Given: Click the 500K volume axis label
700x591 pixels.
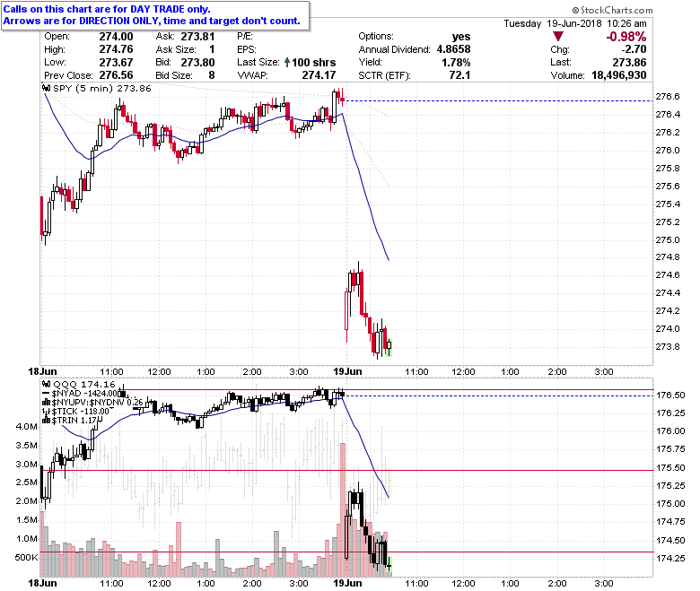Looking at the screenshot, I should click(26, 558).
